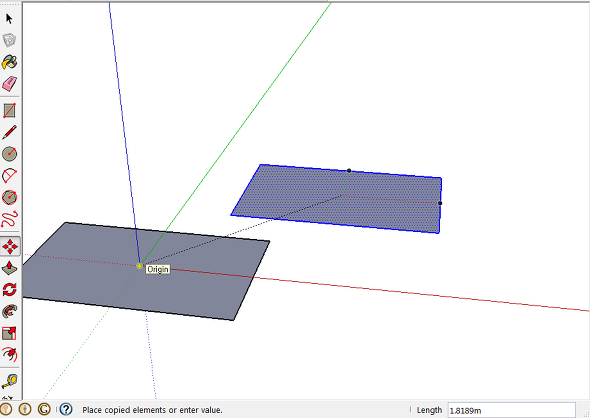The image size is (590, 418).
Task: Select the arrow Select tool
Action: [9, 18]
